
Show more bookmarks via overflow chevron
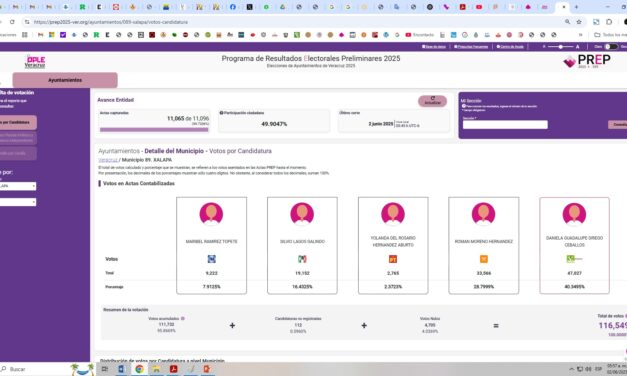(x=581, y=35)
